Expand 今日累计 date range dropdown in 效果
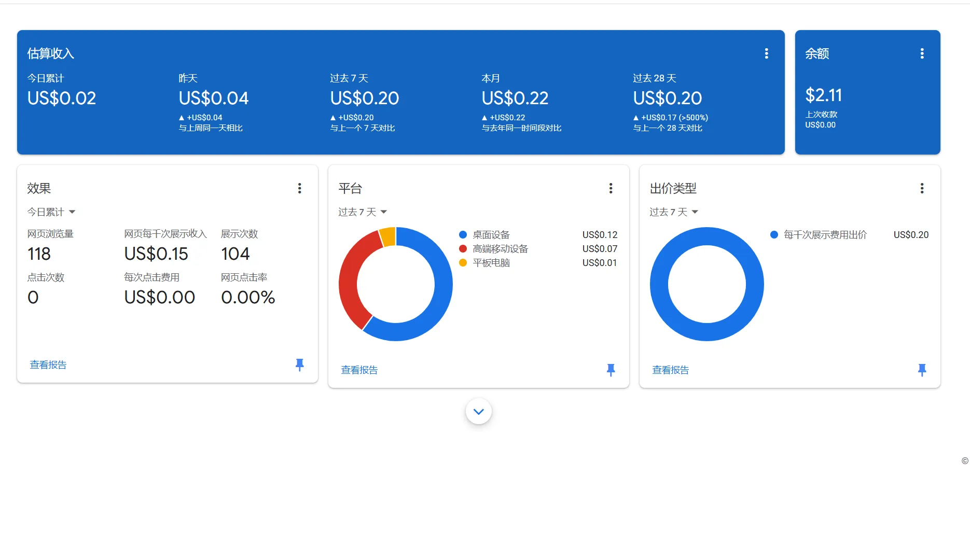This screenshot has height=560, width=970. click(51, 212)
